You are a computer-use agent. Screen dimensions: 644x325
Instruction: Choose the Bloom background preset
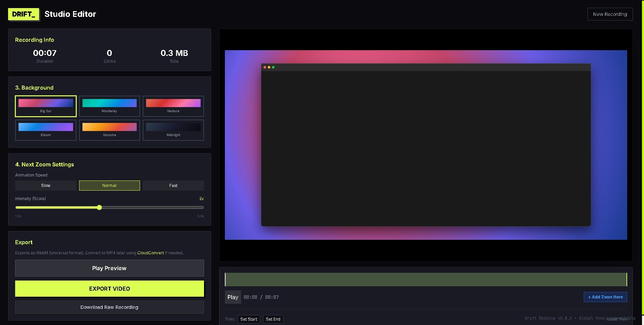point(45,130)
